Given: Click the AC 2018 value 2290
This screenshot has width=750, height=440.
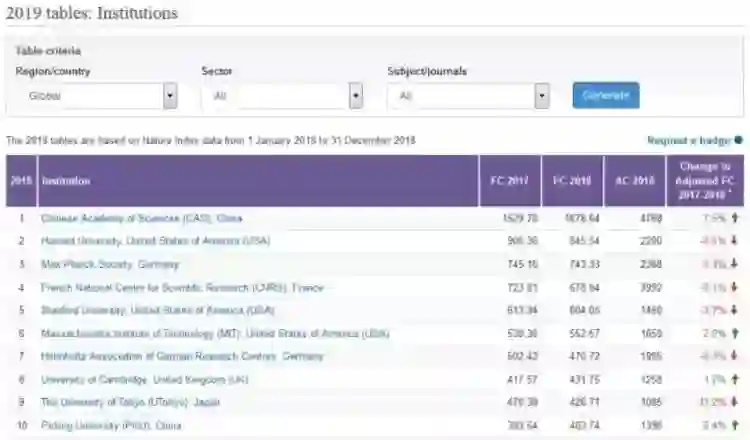Looking at the screenshot, I should click(x=651, y=241).
